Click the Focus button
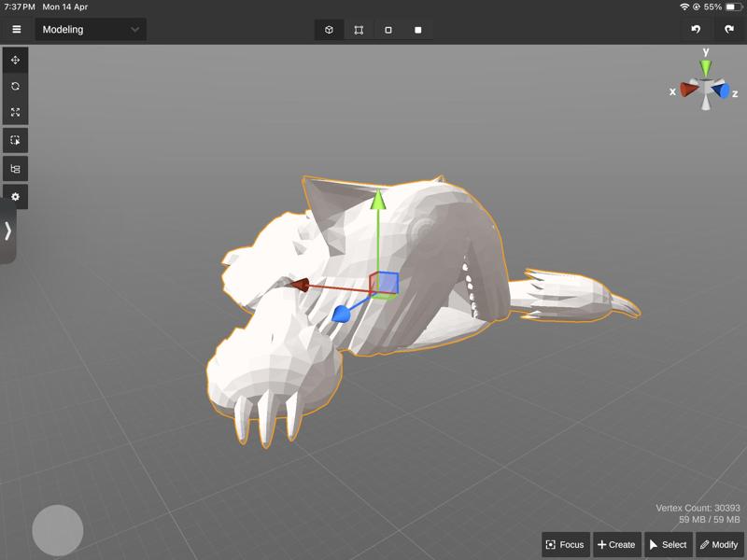Screen dimensions: 747x560 pyautogui.click(x=566, y=545)
